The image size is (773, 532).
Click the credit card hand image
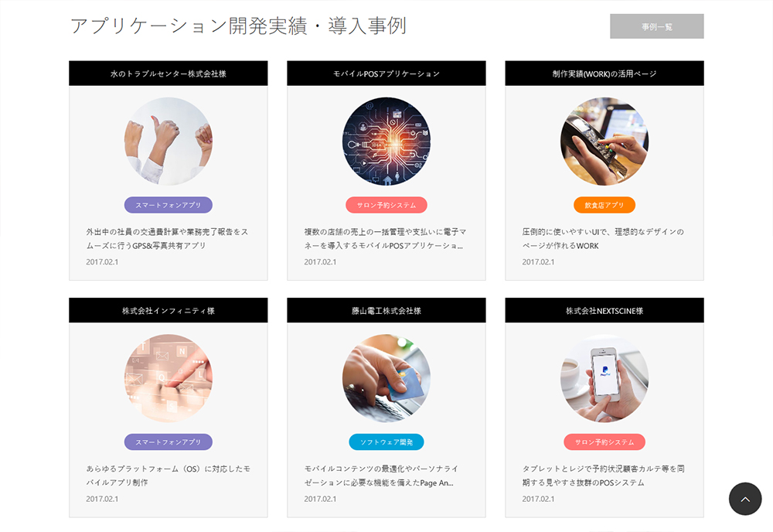(x=386, y=378)
